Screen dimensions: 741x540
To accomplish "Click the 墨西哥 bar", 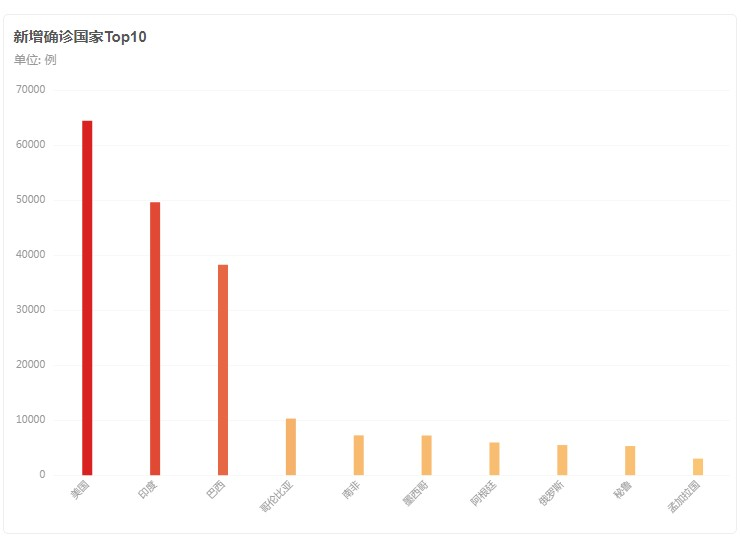I will [x=426, y=455].
